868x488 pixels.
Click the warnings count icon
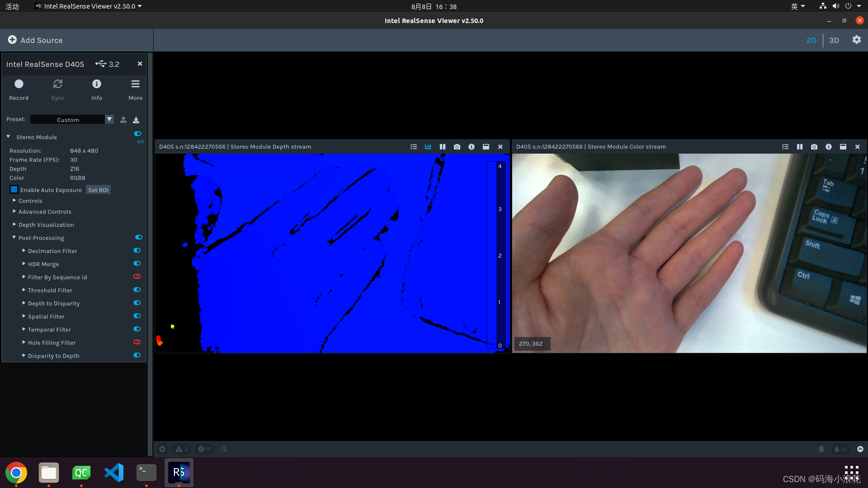181,449
